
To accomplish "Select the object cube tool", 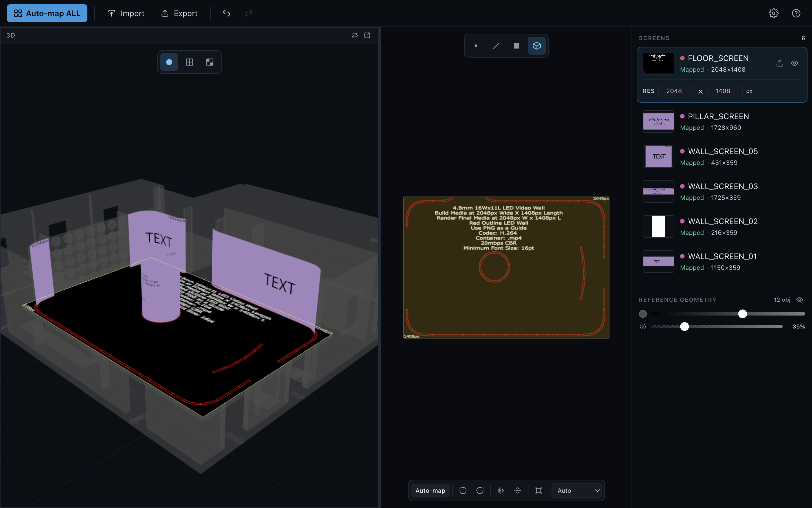I will 537,46.
